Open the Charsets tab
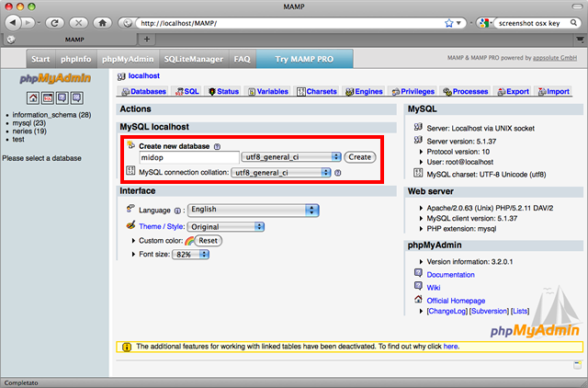The width and height of the screenshot is (588, 388). pyautogui.click(x=317, y=92)
